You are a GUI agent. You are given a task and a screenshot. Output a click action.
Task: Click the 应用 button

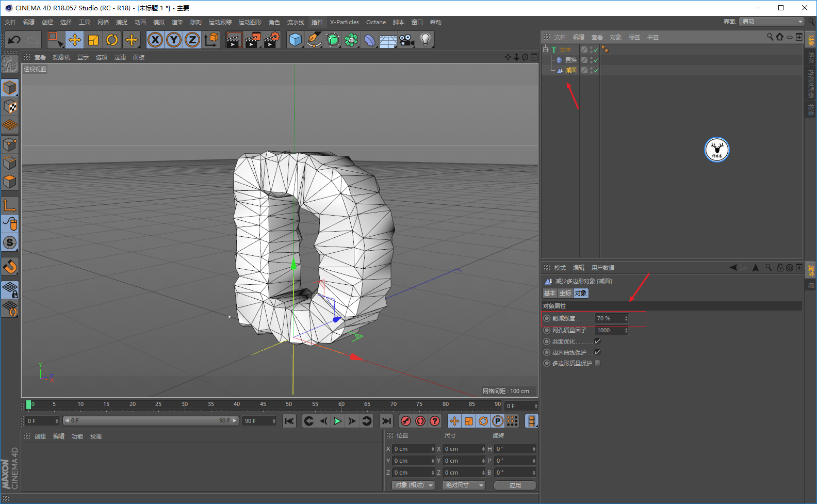(x=515, y=485)
